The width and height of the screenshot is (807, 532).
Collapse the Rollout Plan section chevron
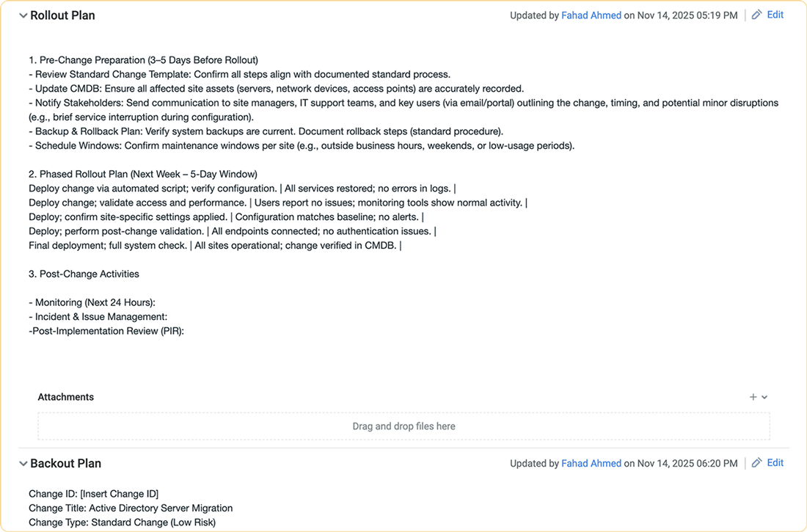23,15
